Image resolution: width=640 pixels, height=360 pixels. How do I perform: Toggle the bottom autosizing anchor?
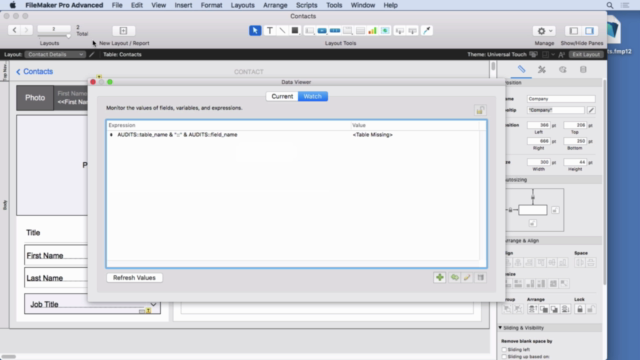pyautogui.click(x=533, y=223)
